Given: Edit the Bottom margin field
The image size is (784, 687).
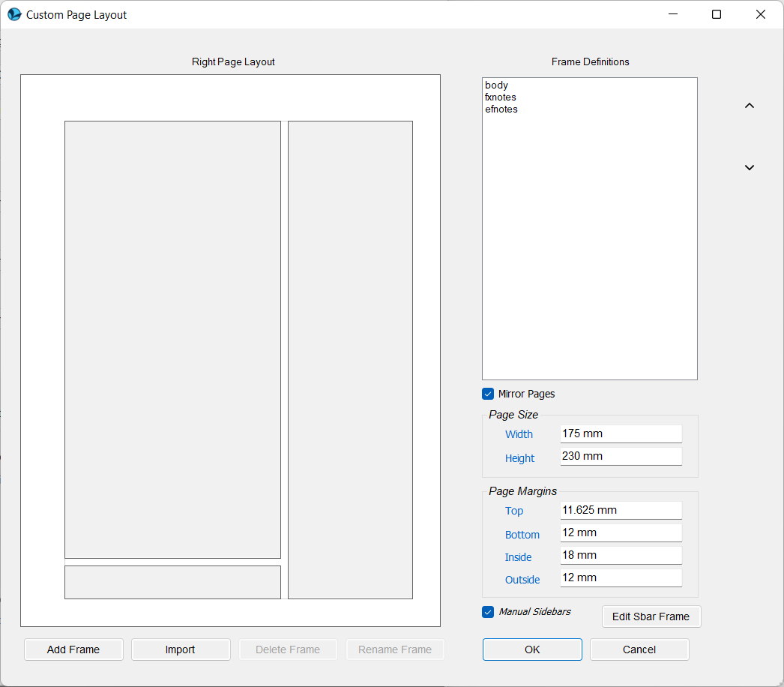Looking at the screenshot, I should (621, 533).
